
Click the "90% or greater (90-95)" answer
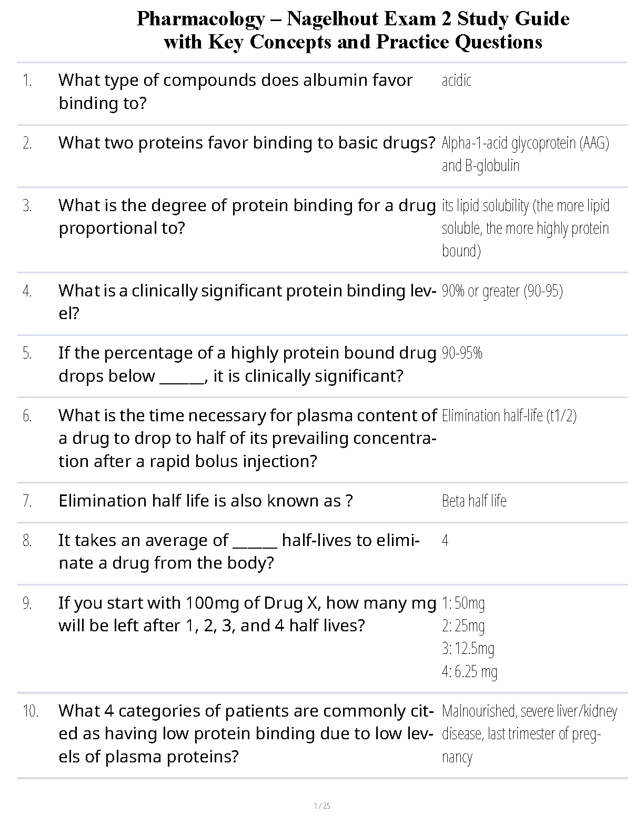pos(502,291)
